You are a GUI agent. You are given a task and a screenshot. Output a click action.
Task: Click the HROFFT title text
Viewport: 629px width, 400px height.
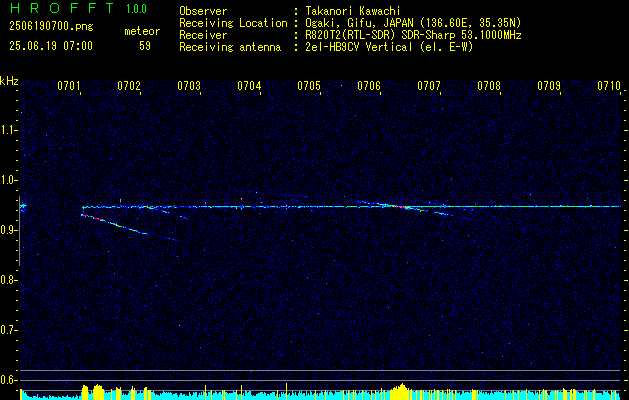[x=61, y=8]
